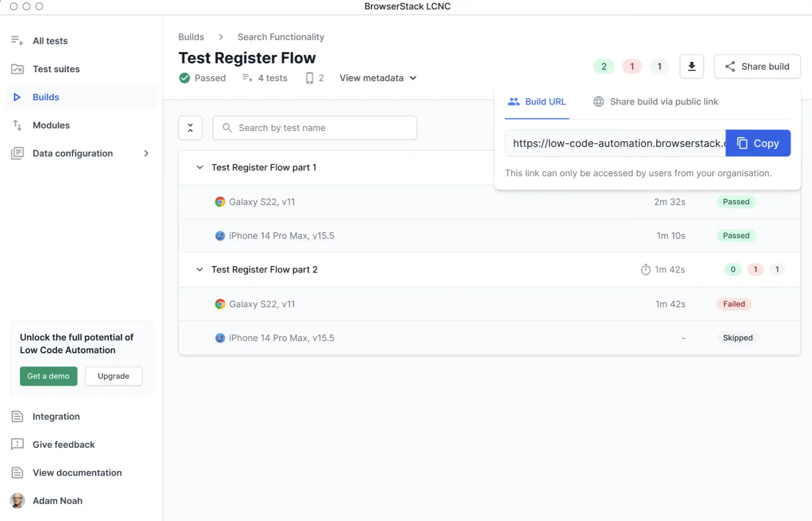This screenshot has height=521, width=812.
Task: Open Test suites from the sidebar
Action: (x=56, y=69)
